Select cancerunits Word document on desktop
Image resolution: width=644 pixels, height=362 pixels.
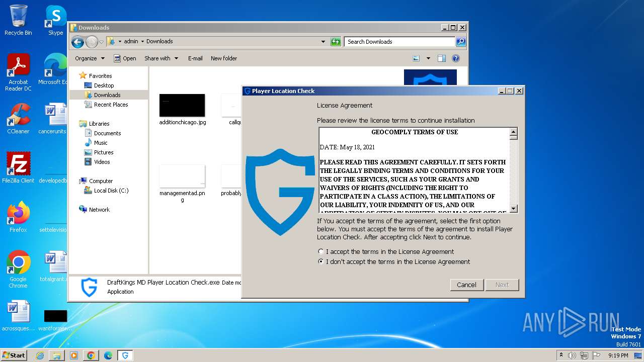[54, 119]
